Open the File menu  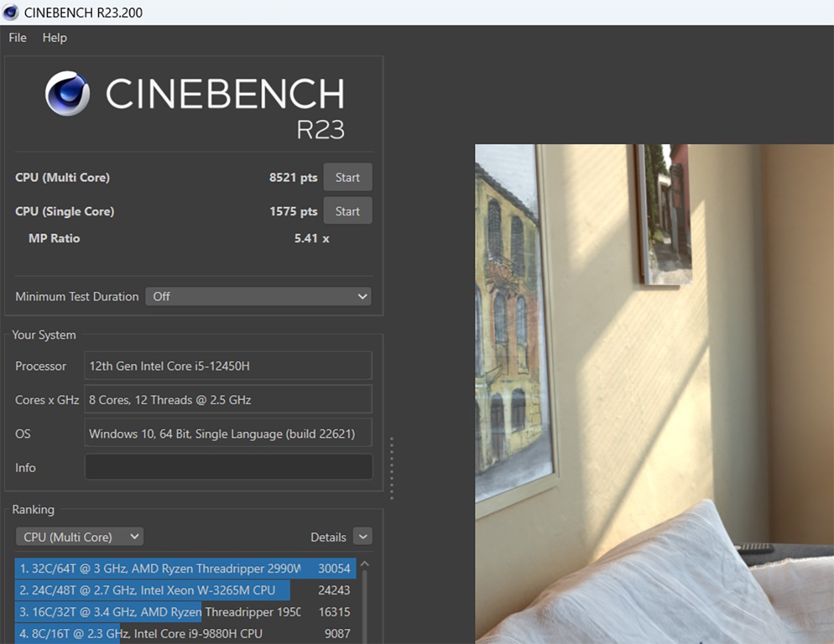click(16, 38)
